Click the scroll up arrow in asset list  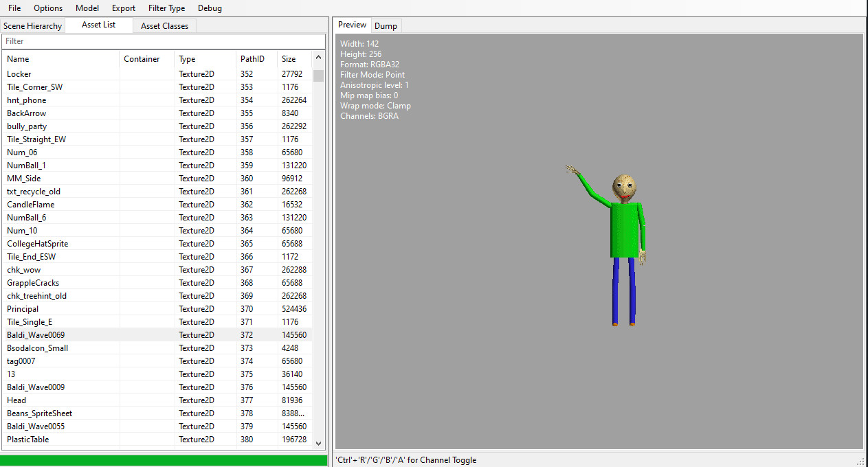coord(318,58)
